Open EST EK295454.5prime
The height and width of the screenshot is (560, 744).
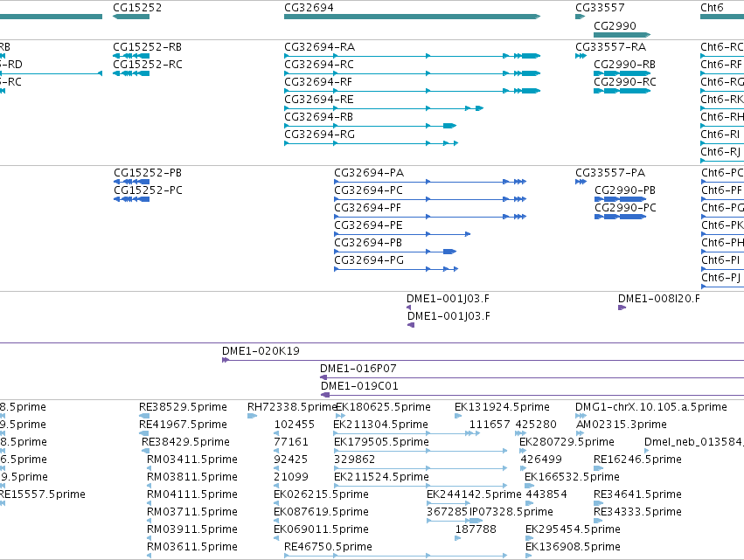[x=573, y=530]
